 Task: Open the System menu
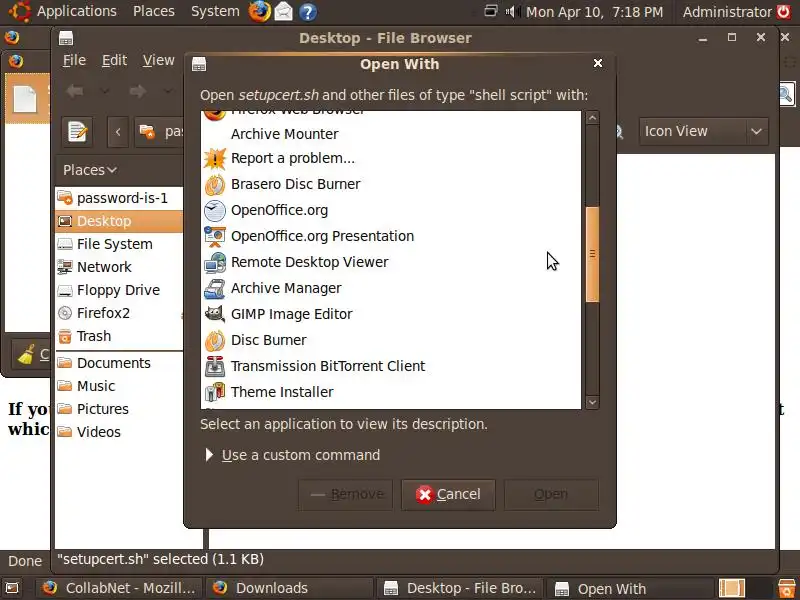point(215,11)
